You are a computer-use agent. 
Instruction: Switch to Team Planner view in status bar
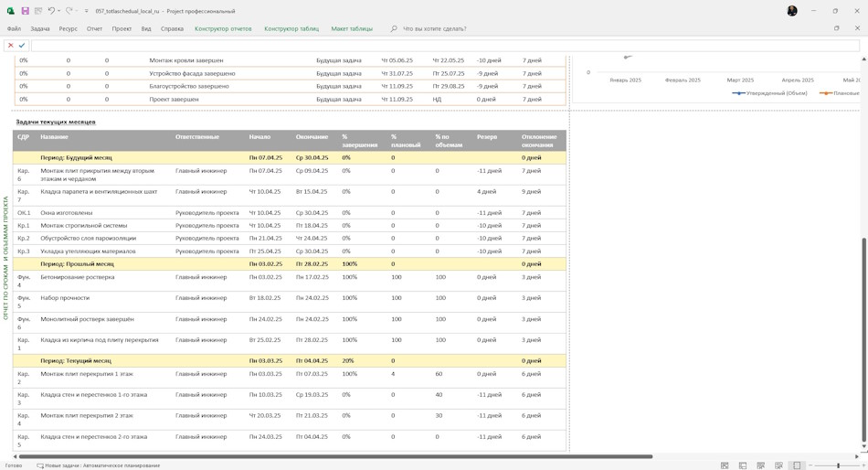pos(760,465)
